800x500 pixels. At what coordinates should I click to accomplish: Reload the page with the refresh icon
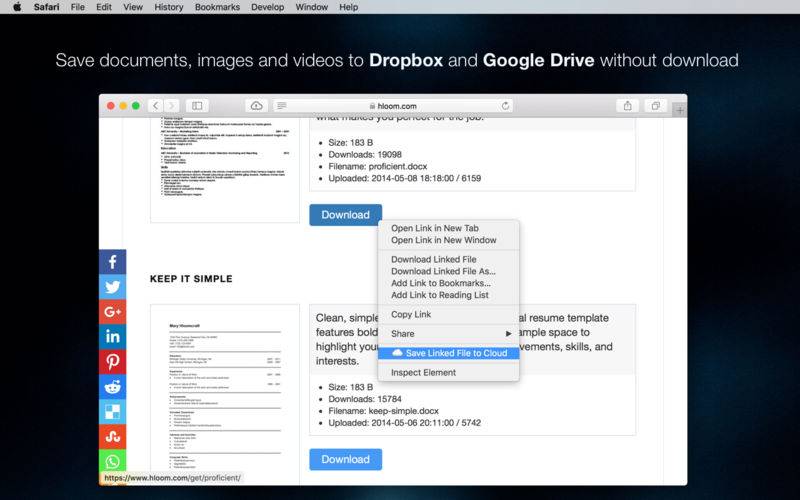505,106
